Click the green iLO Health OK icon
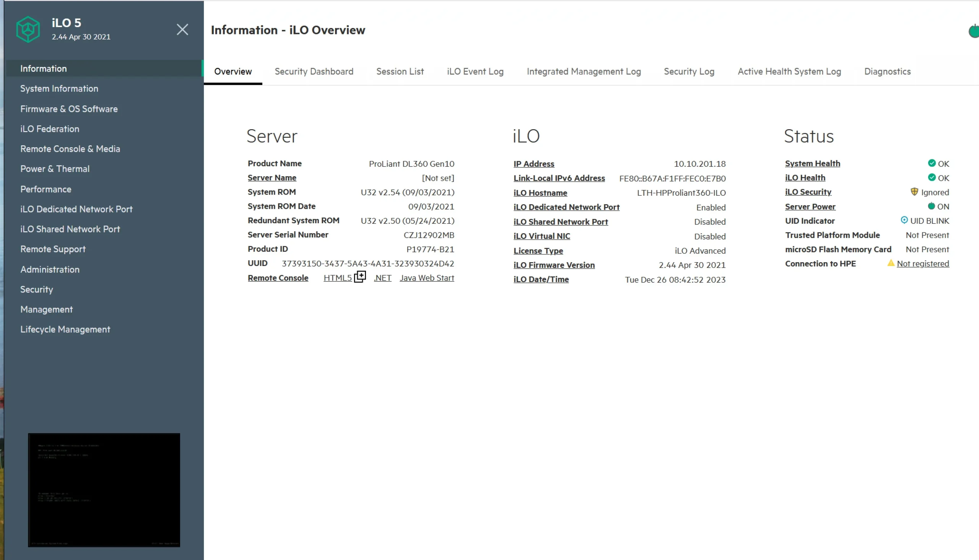 (931, 177)
